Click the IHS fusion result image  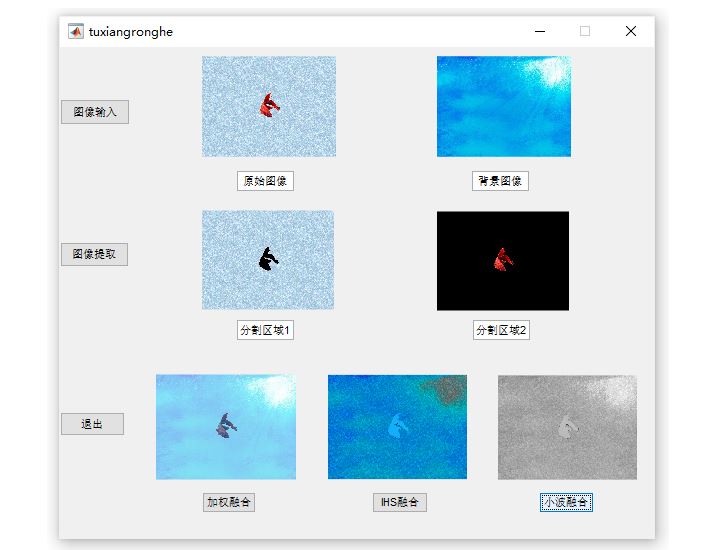click(x=398, y=427)
